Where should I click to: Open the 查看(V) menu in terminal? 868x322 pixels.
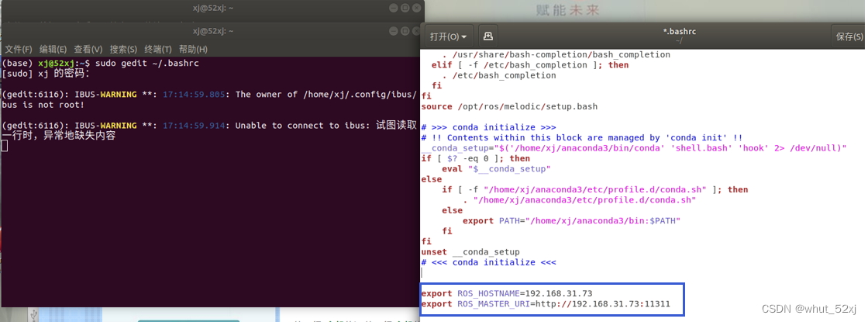coord(88,50)
